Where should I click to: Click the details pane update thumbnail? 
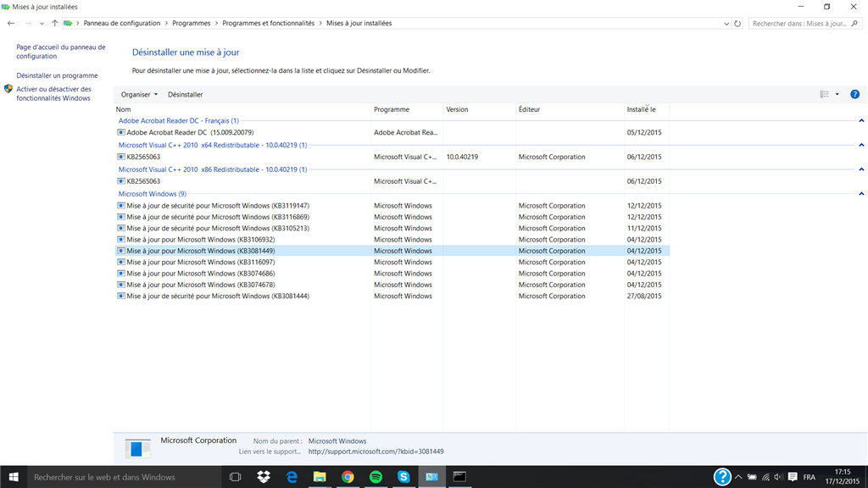pos(137,447)
